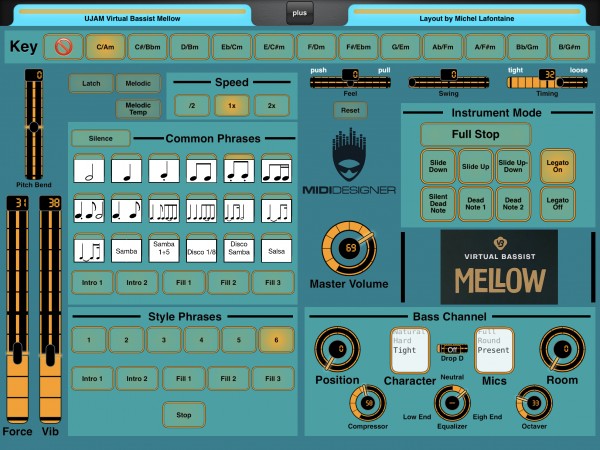
Task: Select key C/Am
Action: click(x=105, y=47)
